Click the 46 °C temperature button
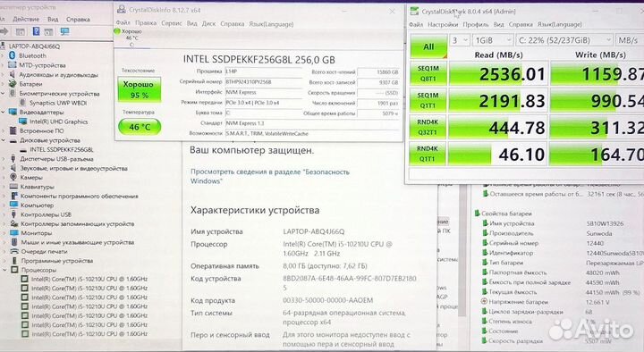 coord(140,127)
